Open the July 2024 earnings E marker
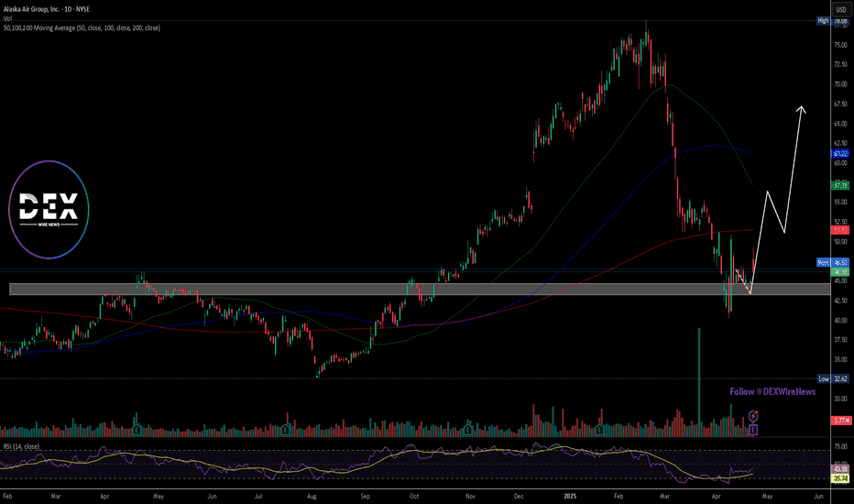 (x=285, y=430)
